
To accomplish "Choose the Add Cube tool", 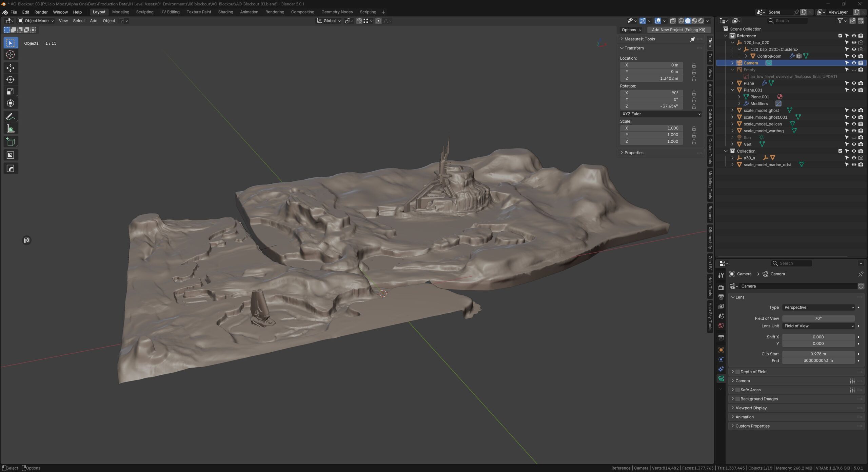I will coord(10,142).
